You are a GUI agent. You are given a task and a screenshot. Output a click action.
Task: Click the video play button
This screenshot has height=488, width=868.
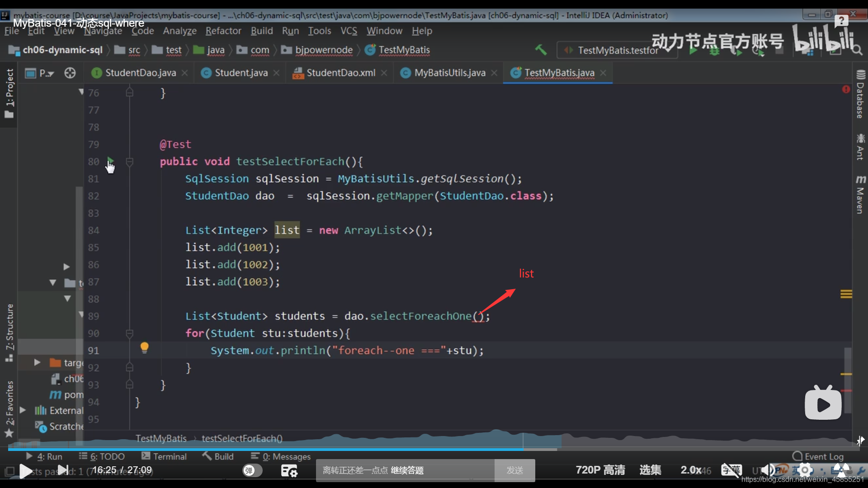click(26, 471)
